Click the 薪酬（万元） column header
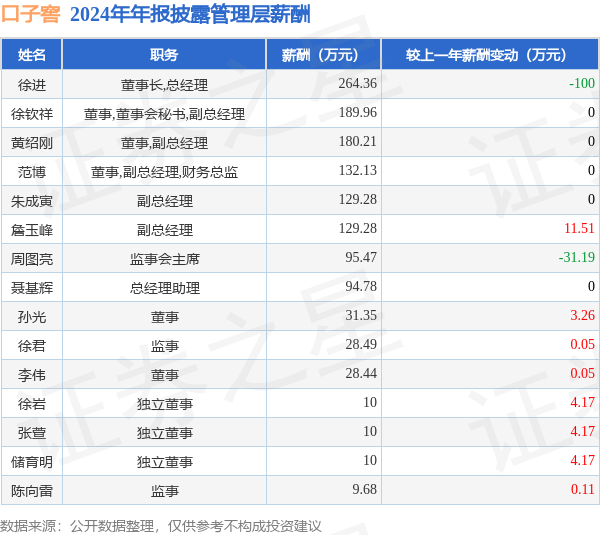600x535 pixels. [324, 55]
